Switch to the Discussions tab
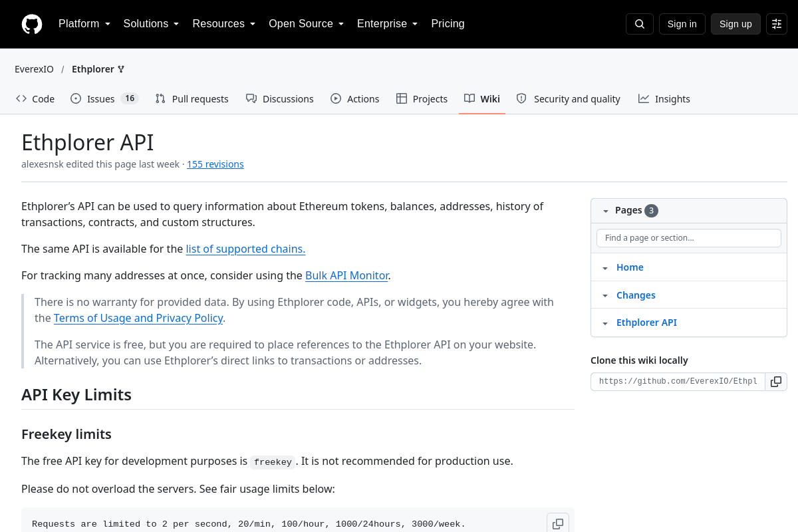Image resolution: width=798 pixels, height=532 pixels. (279, 98)
